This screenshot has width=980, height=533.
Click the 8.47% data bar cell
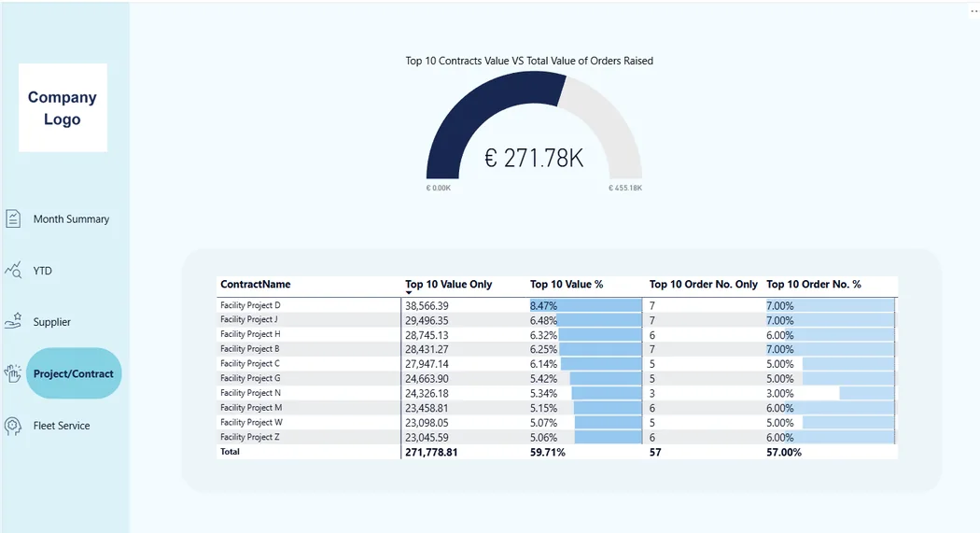click(585, 305)
